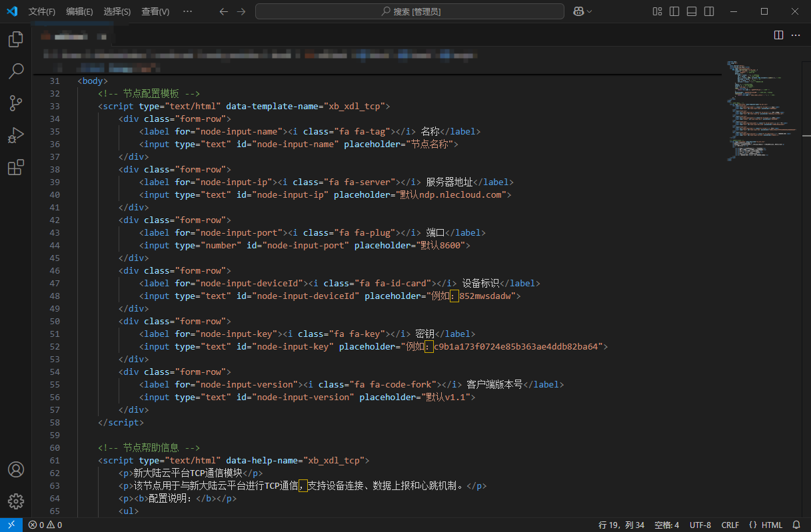811x532 pixels.
Task: Click the line and column status 行 19, 列 34
Action: [x=622, y=525]
